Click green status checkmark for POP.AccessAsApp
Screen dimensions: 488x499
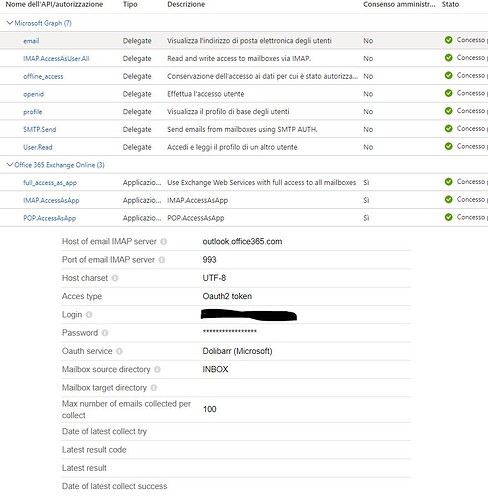pos(449,217)
